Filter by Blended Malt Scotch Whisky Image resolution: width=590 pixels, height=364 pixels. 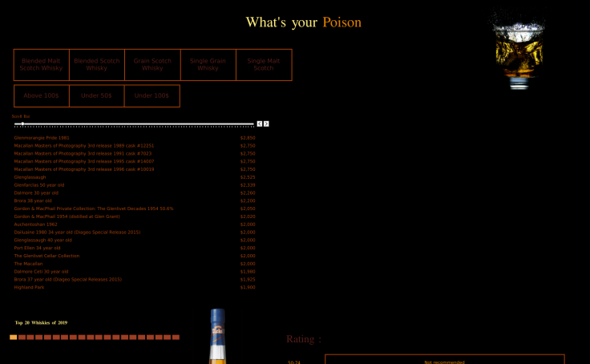pos(42,65)
